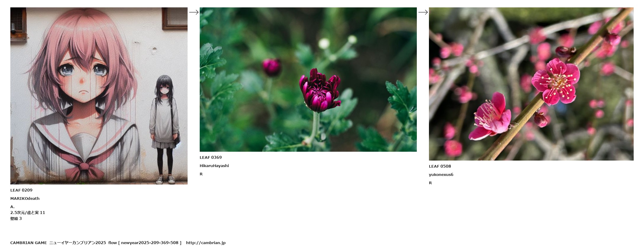Open the pink plum blossom photo
Image resolution: width=644 pixels, height=250 pixels.
[531, 84]
